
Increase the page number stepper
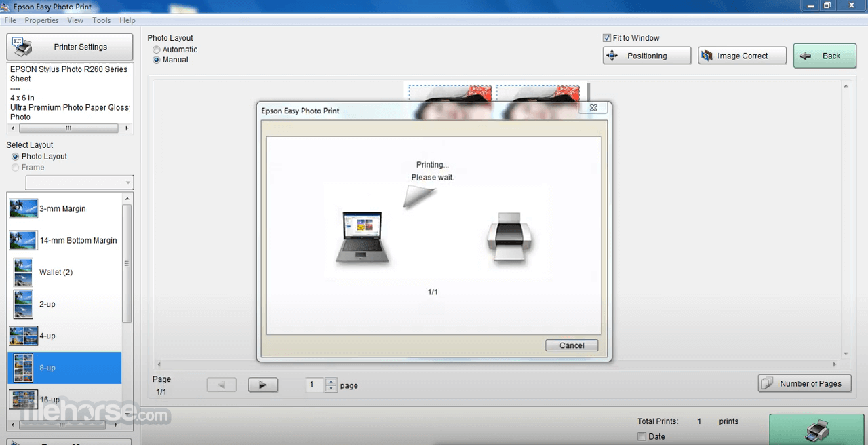pos(331,381)
